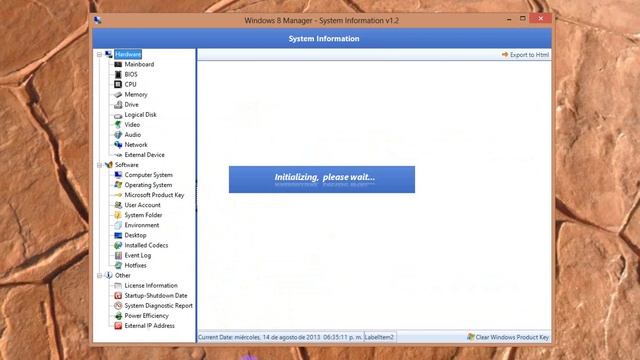Open the BIOS entry
This screenshot has height=360, width=640.
[x=131, y=74]
